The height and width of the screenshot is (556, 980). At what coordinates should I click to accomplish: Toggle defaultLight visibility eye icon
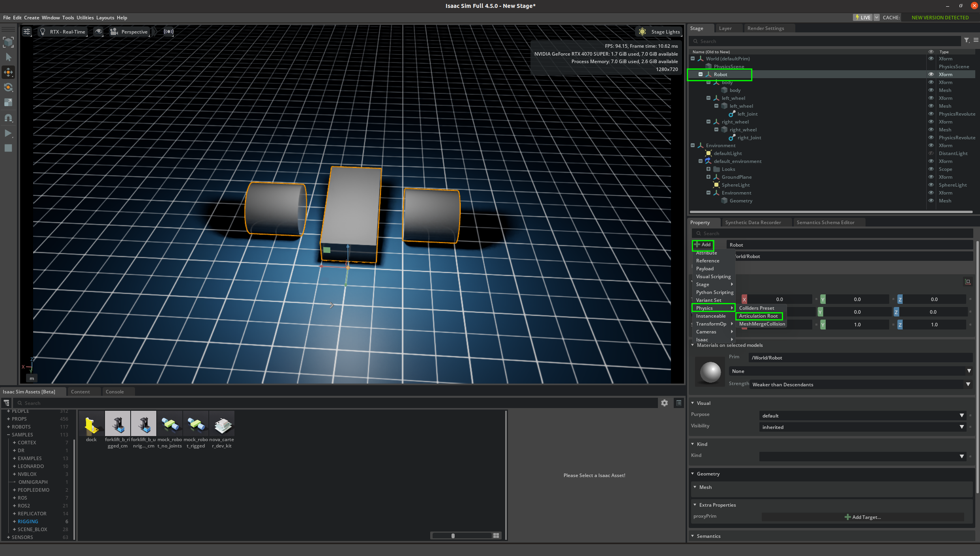tap(931, 154)
